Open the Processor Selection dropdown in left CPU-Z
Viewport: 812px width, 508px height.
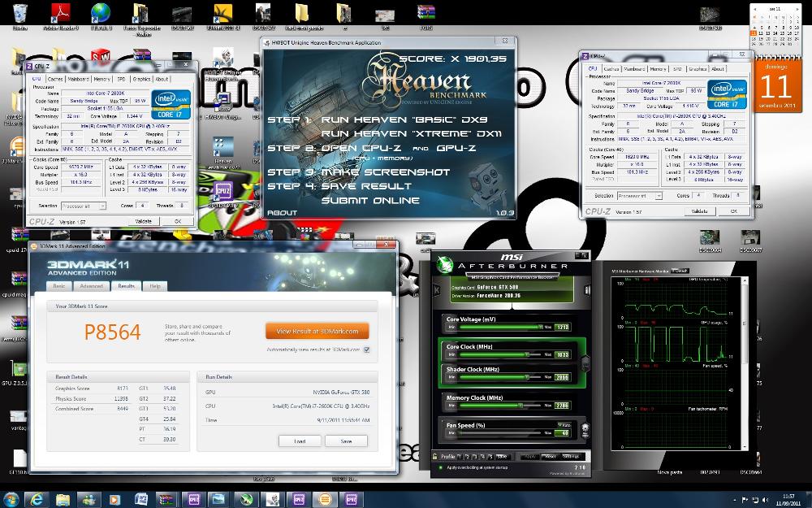pyautogui.click(x=84, y=206)
